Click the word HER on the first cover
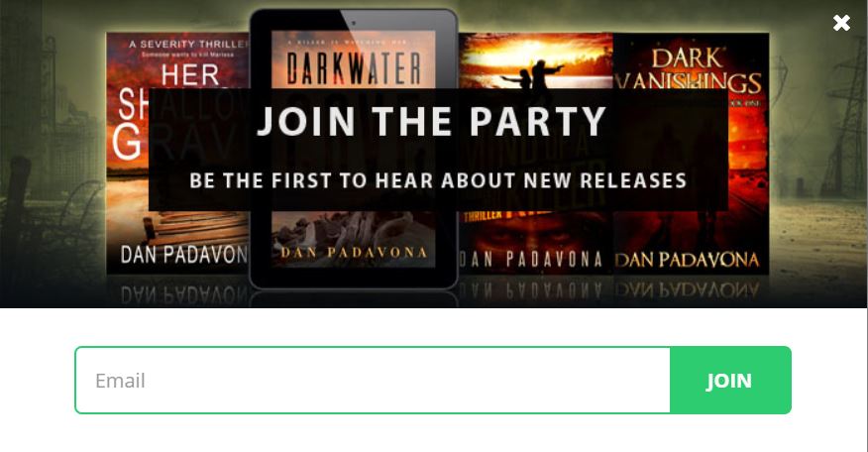Image resolution: width=868 pixels, height=452 pixels. coord(190,74)
